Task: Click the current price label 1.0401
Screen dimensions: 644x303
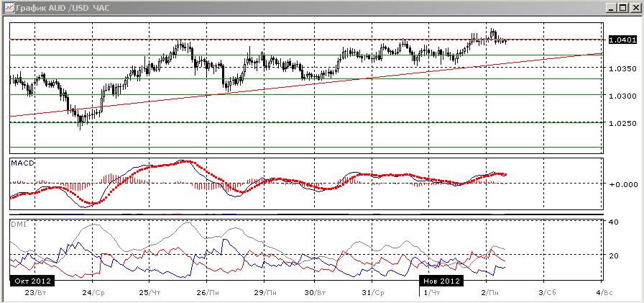Action: click(622, 40)
